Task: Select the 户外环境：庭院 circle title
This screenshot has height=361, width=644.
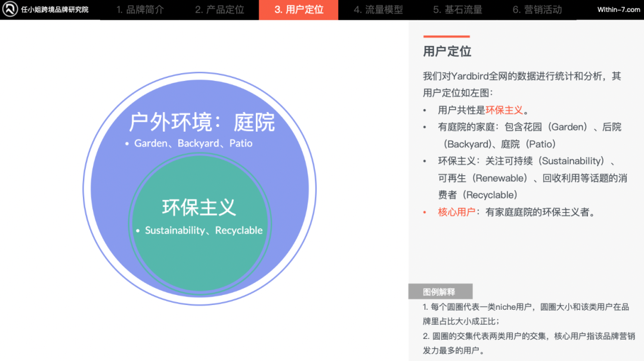Action: pyautogui.click(x=202, y=122)
